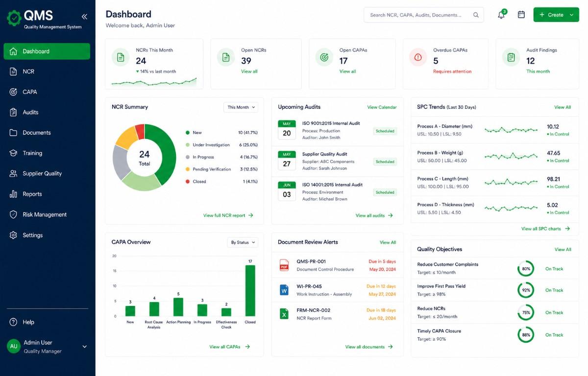Click the Create button
The width and height of the screenshot is (588, 376).
point(556,15)
